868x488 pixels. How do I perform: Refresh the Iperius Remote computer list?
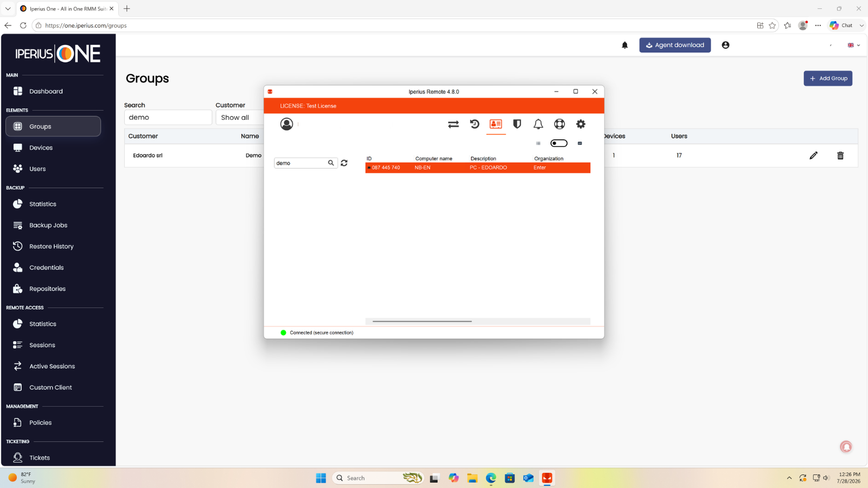point(344,163)
